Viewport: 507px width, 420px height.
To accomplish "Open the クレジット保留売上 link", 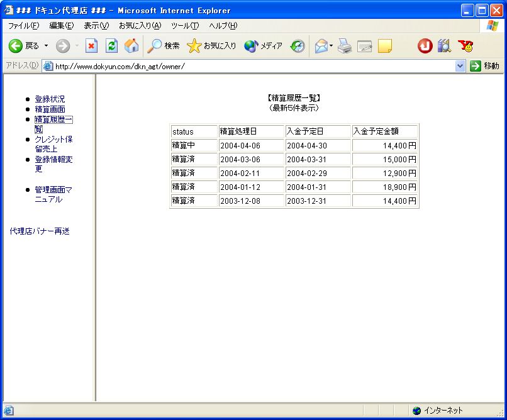I will pyautogui.click(x=53, y=144).
